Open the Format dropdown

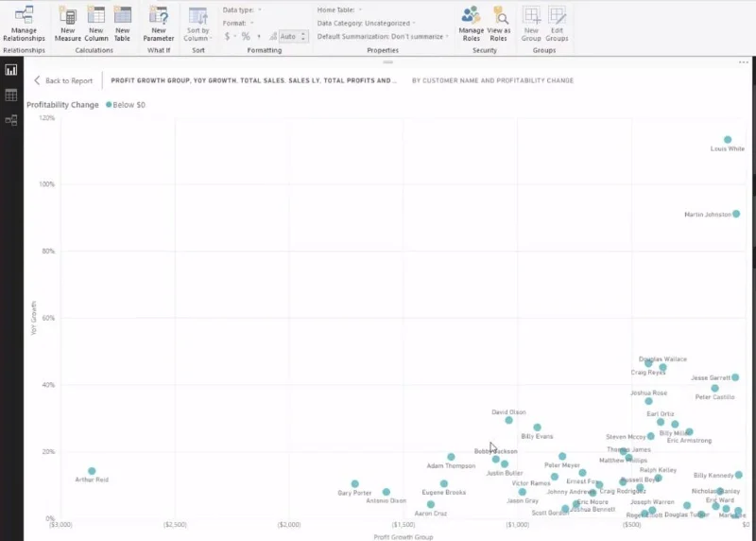238,23
